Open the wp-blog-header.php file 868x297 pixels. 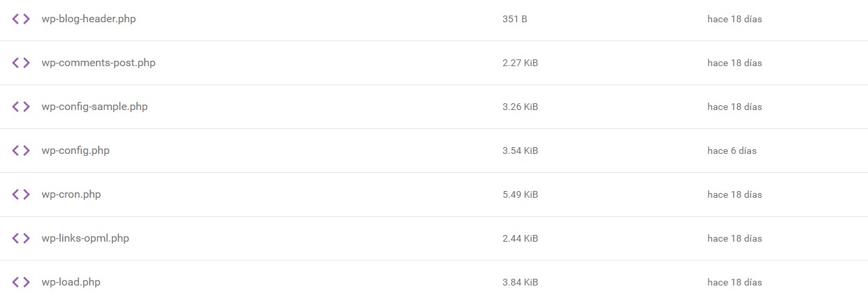[88, 19]
